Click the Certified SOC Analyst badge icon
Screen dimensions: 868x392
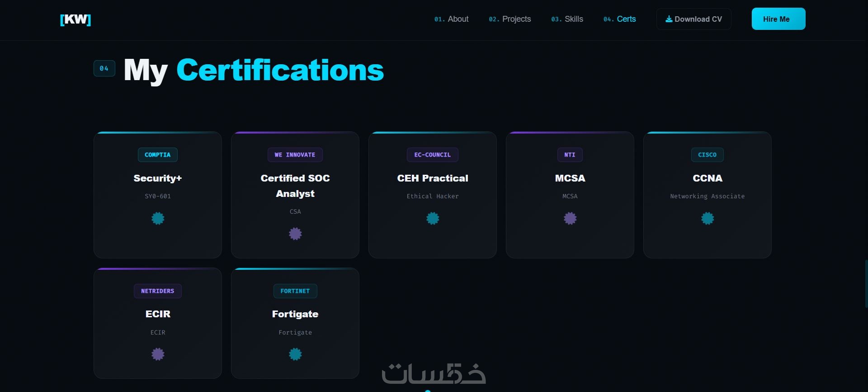[295, 234]
